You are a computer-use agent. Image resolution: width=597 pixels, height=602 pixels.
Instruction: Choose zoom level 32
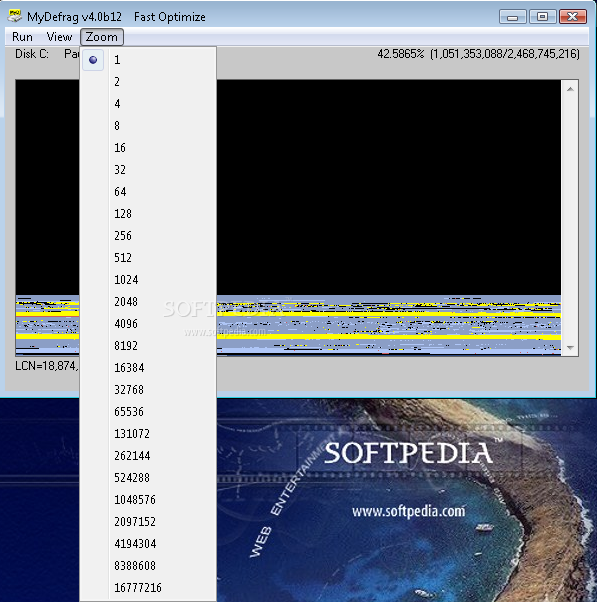click(x=148, y=170)
